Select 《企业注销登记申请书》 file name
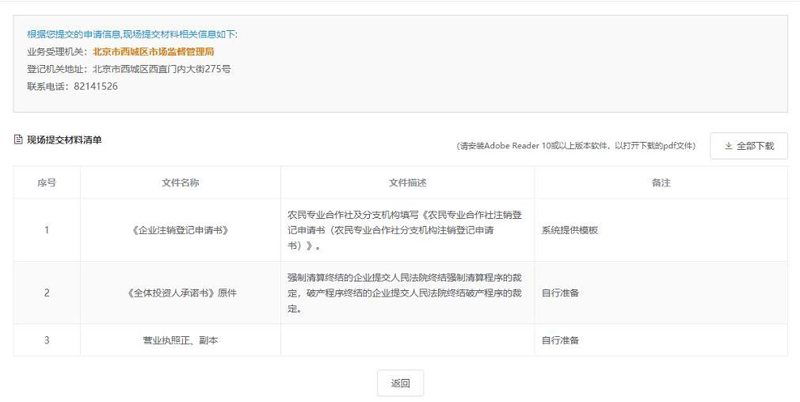Image resolution: width=800 pixels, height=402 pixels. 180,229
